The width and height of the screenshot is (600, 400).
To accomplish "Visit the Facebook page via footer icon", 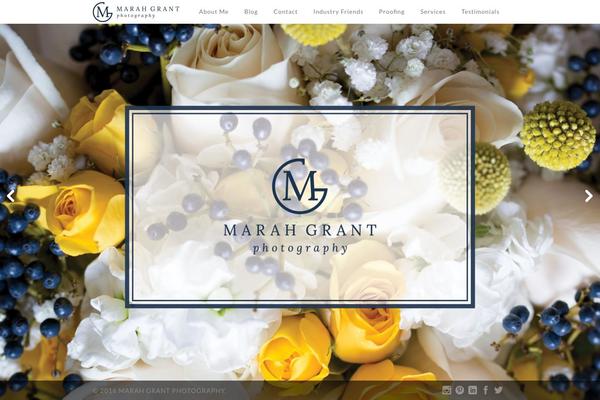I will [x=486, y=390].
